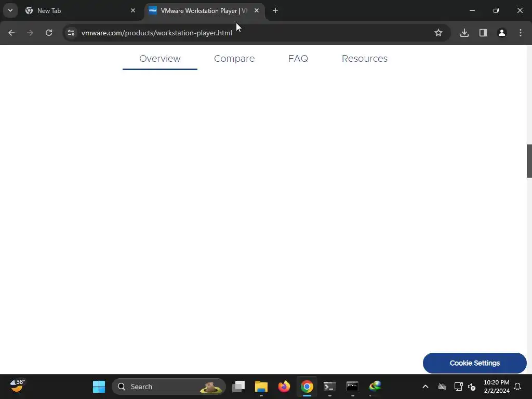Open the Chrome profile icon

(x=502, y=33)
